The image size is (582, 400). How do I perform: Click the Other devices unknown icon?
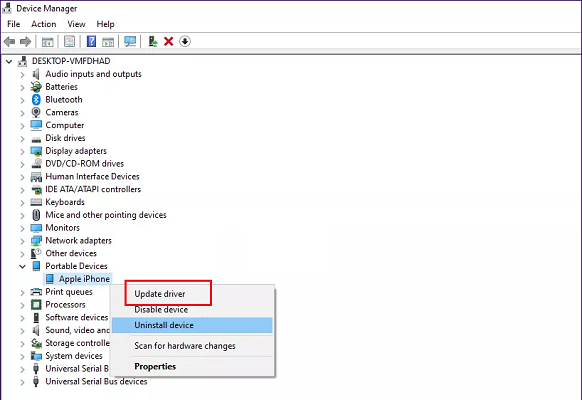coord(36,253)
